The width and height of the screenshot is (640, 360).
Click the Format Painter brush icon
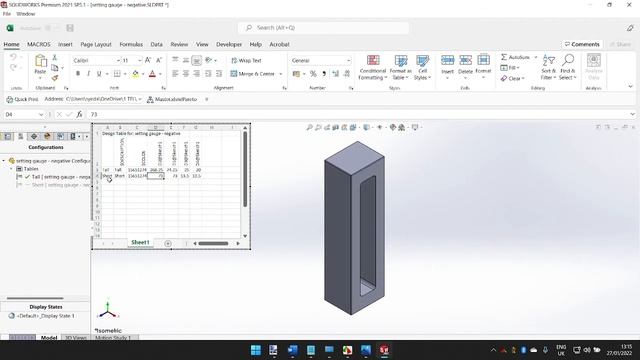pyautogui.click(x=55, y=78)
